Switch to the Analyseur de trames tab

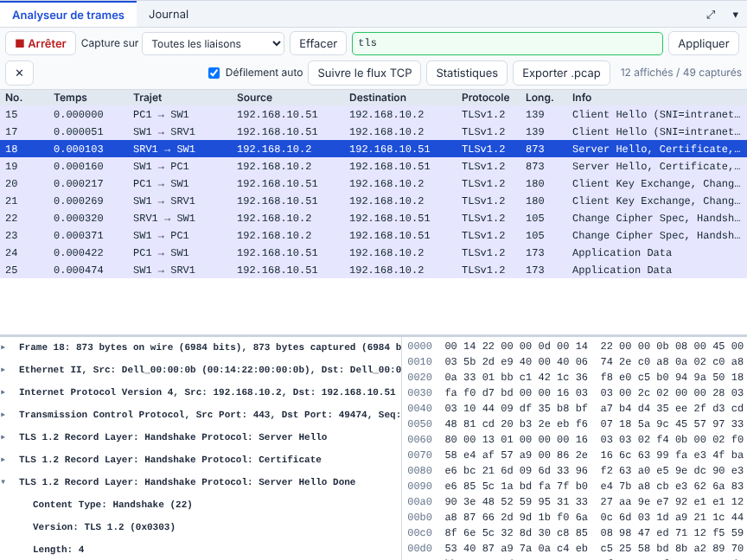[68, 15]
